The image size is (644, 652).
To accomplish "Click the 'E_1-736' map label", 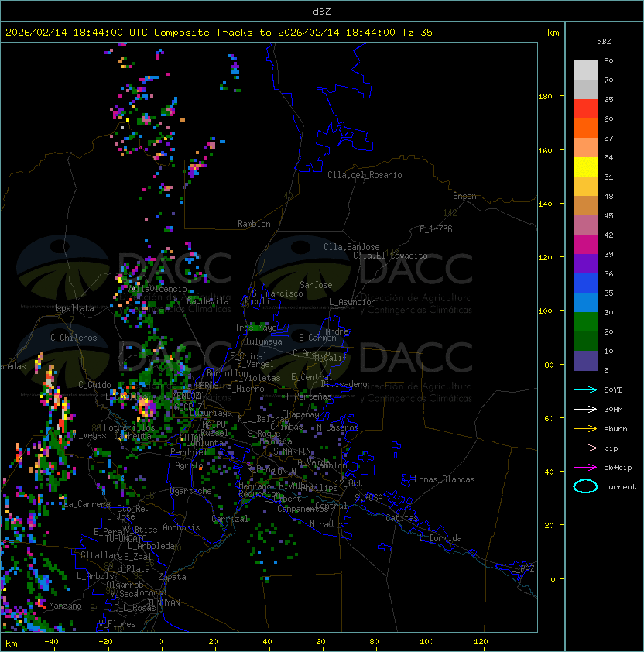I will coord(436,229).
